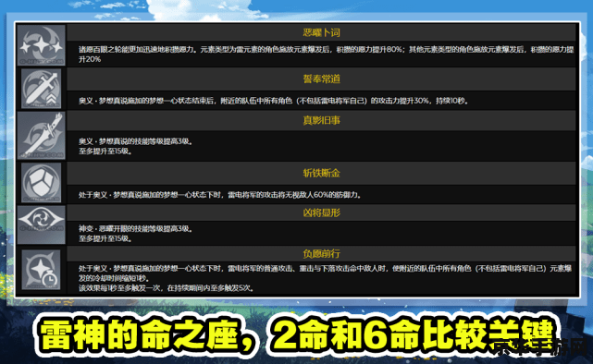
Task: Click the 负愿前行 title header
Action: pyautogui.click(x=321, y=254)
